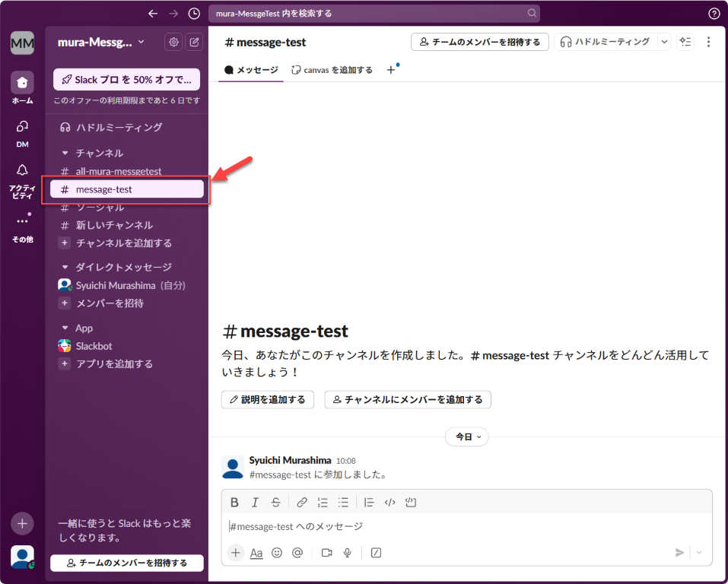Click アプリを追加する
Viewport: 728px width, 584px height.
(127, 364)
